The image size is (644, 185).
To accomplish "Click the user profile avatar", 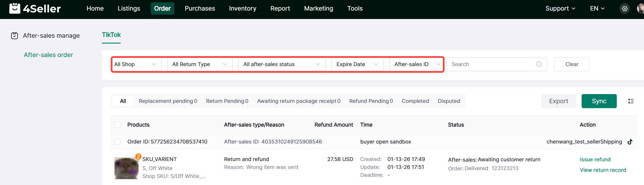I will point(640,9).
